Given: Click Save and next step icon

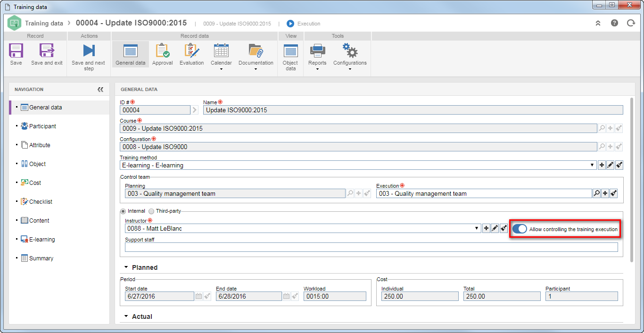Looking at the screenshot, I should (x=89, y=51).
